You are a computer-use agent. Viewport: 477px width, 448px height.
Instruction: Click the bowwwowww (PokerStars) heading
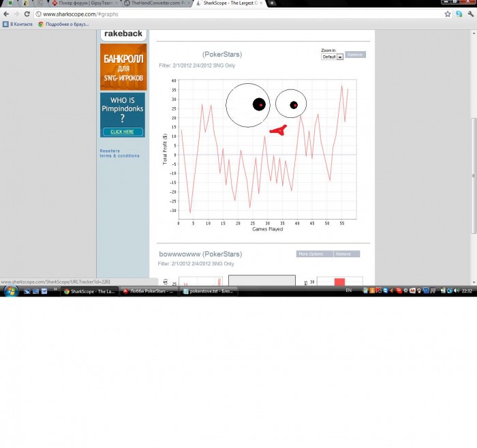click(200, 254)
